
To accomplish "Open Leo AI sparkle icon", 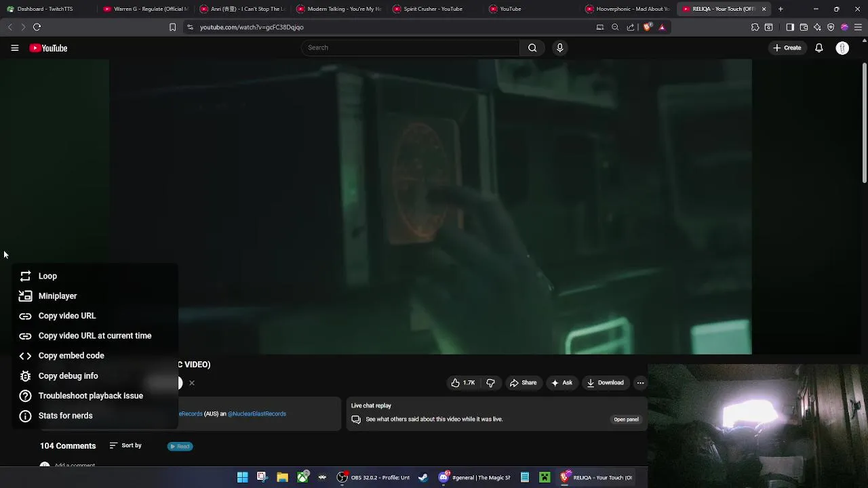I will pyautogui.click(x=817, y=27).
